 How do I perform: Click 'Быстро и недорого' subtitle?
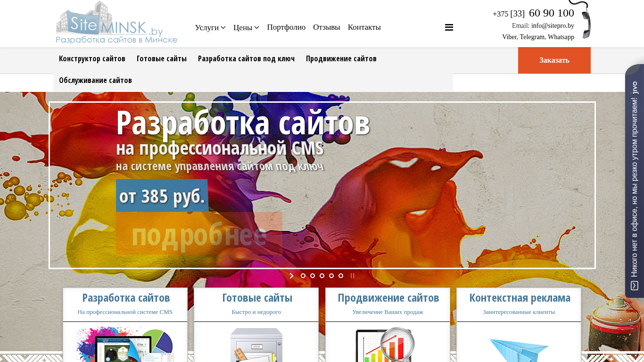pos(256,312)
